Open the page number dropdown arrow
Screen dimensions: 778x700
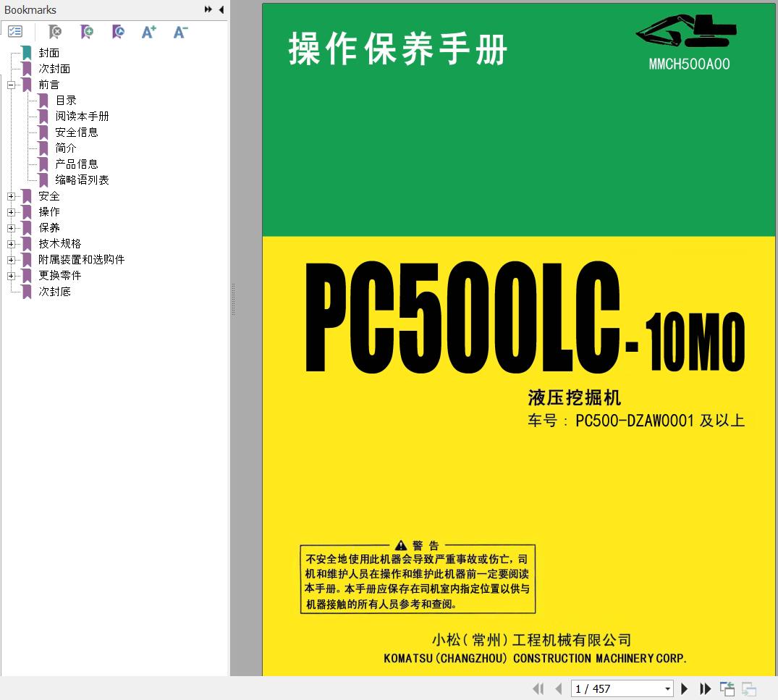[x=667, y=688]
